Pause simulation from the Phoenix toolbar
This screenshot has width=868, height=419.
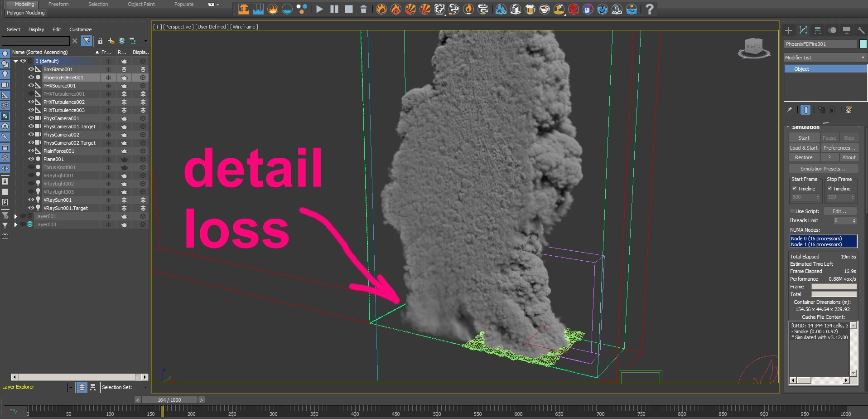334,9
